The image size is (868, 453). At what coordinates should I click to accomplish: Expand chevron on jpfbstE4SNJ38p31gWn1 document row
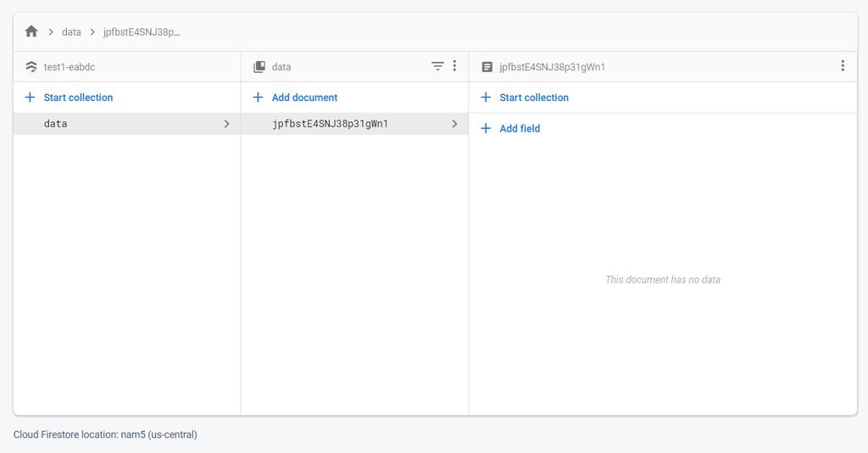454,124
